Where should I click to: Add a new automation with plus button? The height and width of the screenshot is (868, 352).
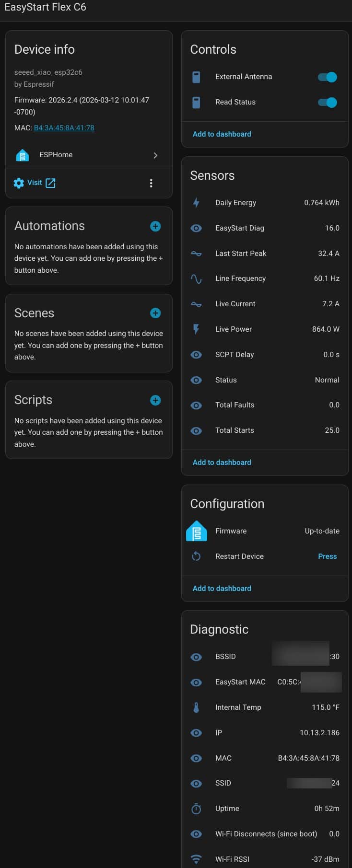click(x=155, y=226)
